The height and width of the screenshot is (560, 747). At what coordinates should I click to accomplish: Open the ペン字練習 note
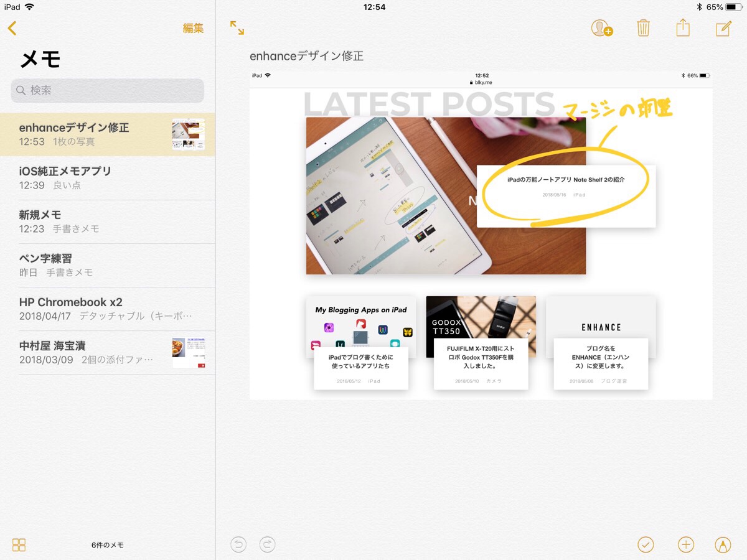click(107, 265)
